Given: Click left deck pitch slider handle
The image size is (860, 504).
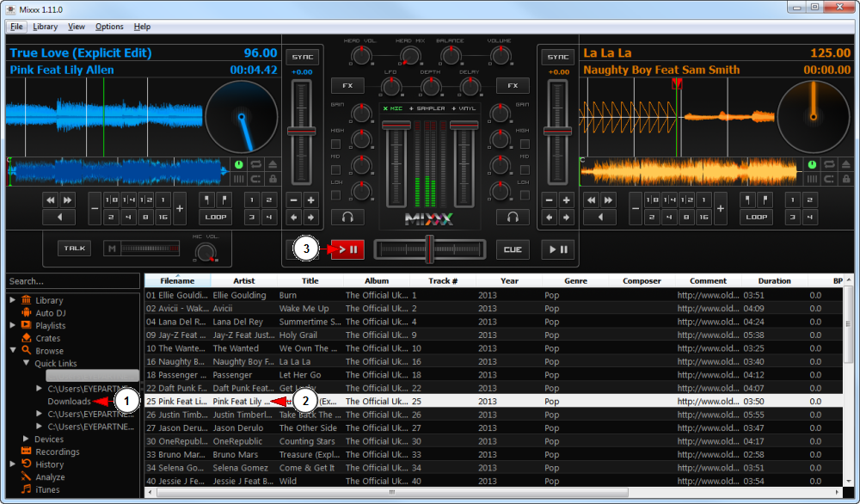Looking at the screenshot, I should (302, 131).
